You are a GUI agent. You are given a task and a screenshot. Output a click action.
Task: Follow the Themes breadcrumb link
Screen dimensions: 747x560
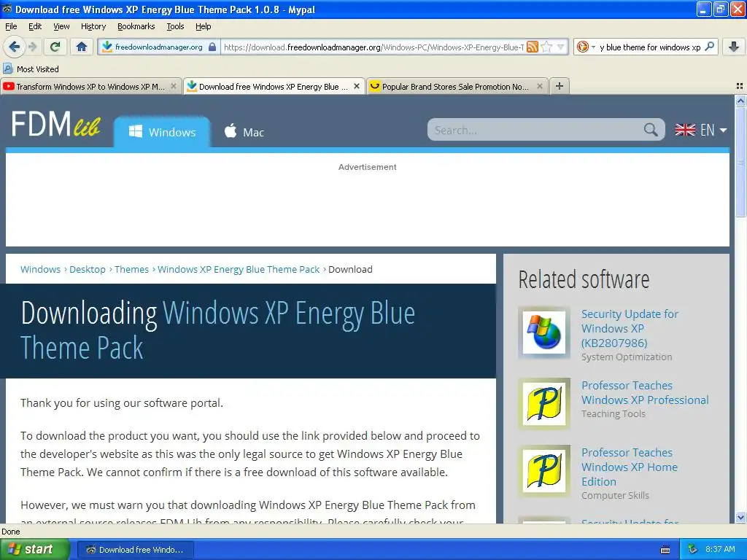(x=131, y=270)
